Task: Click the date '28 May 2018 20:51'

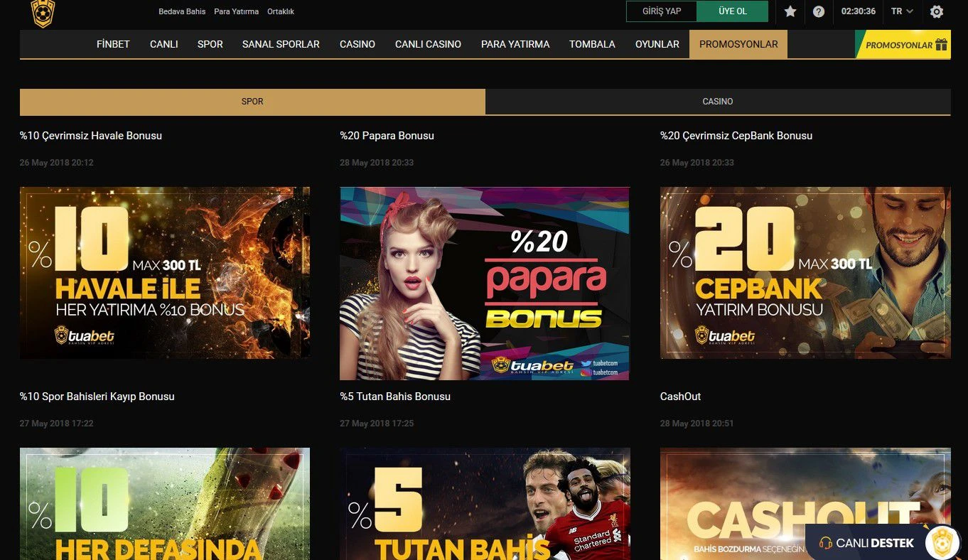Action: 697,424
